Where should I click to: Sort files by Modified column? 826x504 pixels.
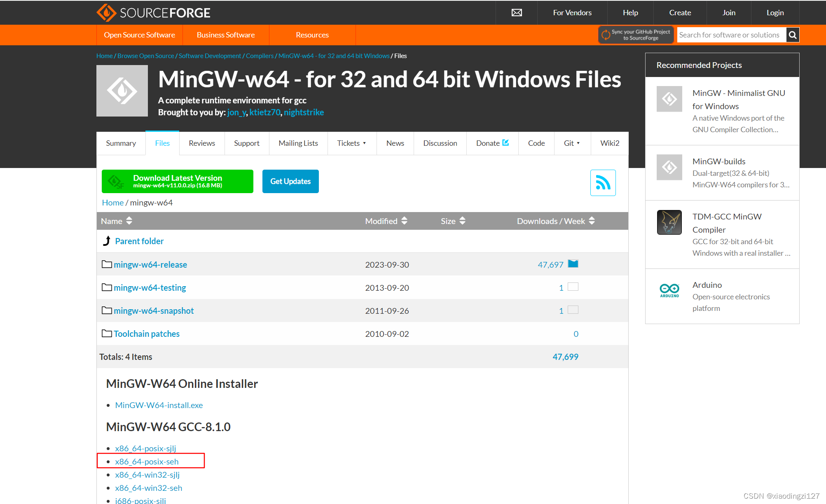386,221
